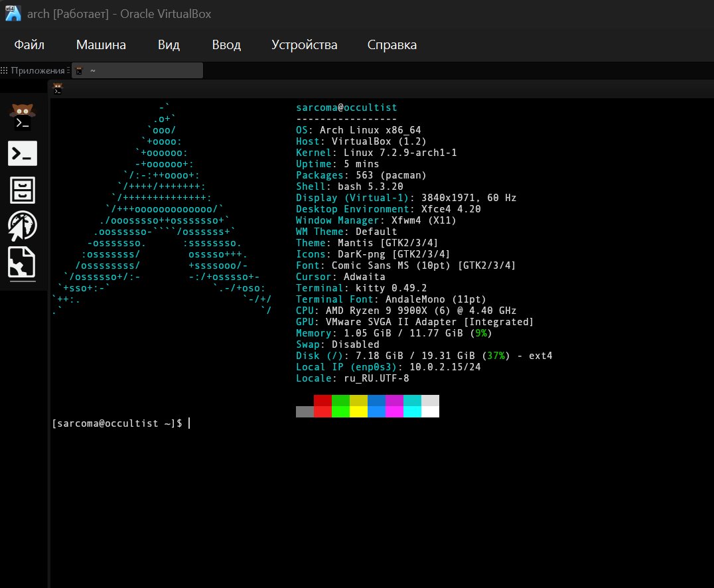Click the Kernel version line

[x=376, y=153]
